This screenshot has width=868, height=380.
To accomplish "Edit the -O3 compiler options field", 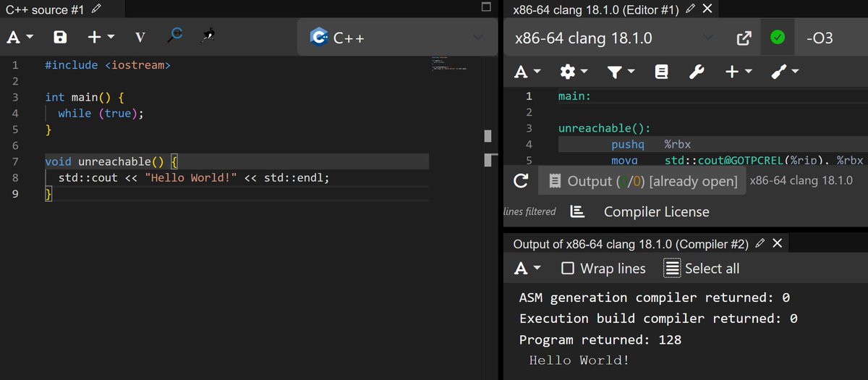I will (830, 38).
